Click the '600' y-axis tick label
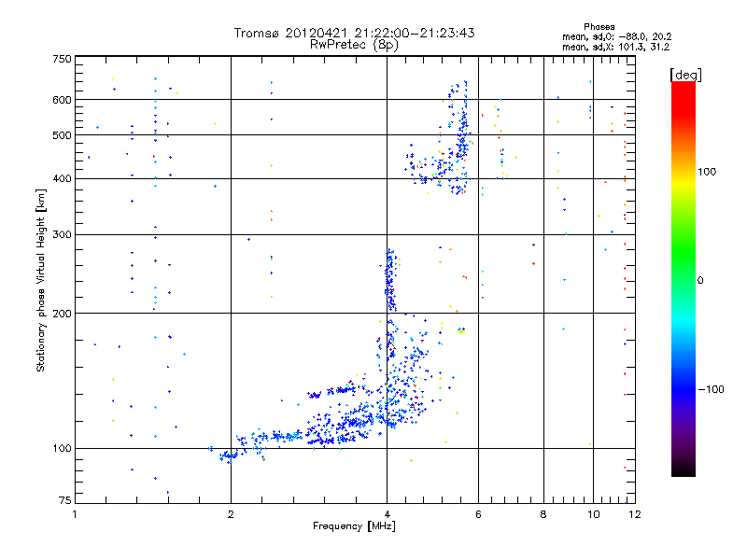The height and width of the screenshot is (560, 747). pos(62,100)
